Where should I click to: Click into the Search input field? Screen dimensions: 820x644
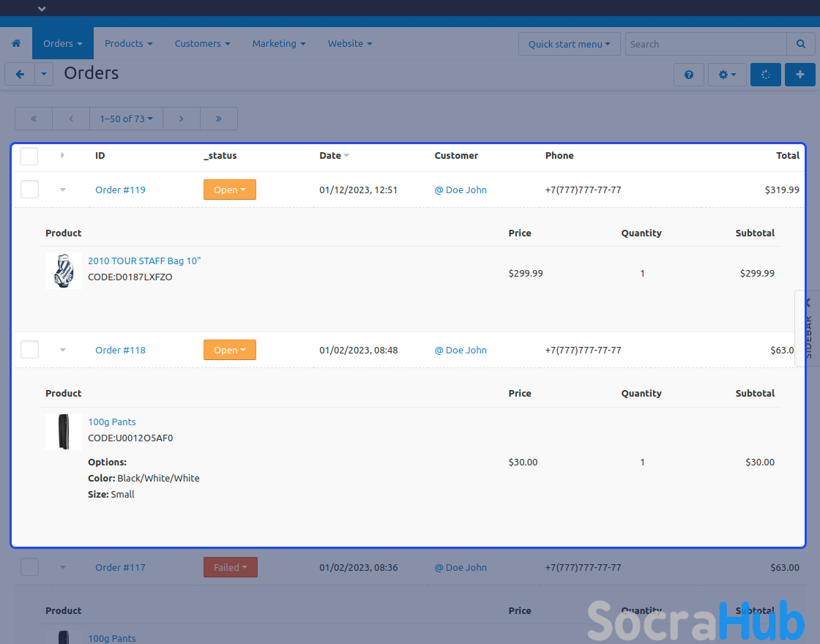[x=705, y=44]
